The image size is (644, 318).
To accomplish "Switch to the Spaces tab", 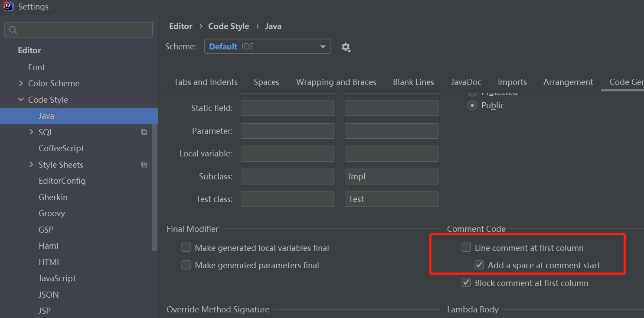I will (x=266, y=82).
